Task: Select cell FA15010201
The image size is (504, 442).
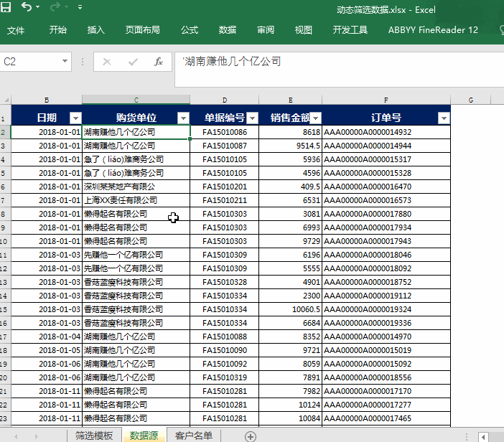Action: [x=224, y=187]
